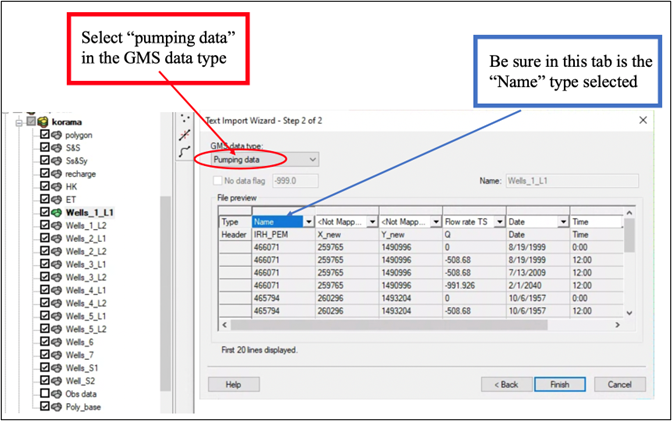
Task: Enable the No data flag checkbox
Action: coord(218,181)
